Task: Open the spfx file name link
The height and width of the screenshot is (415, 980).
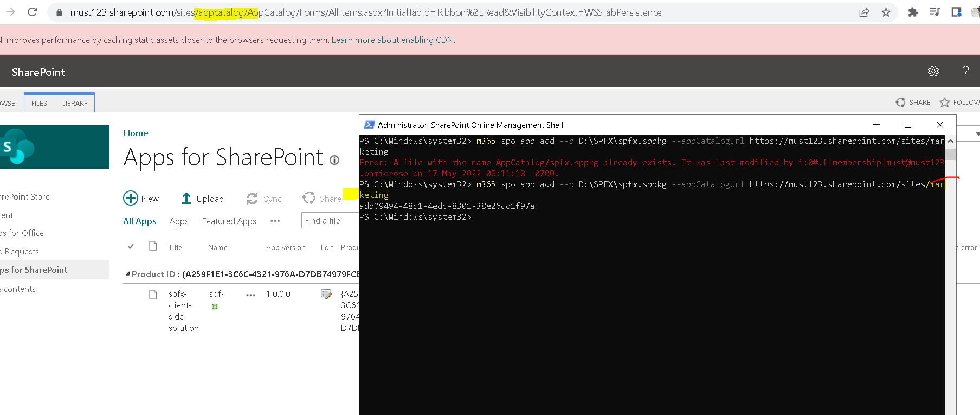Action: [x=217, y=293]
